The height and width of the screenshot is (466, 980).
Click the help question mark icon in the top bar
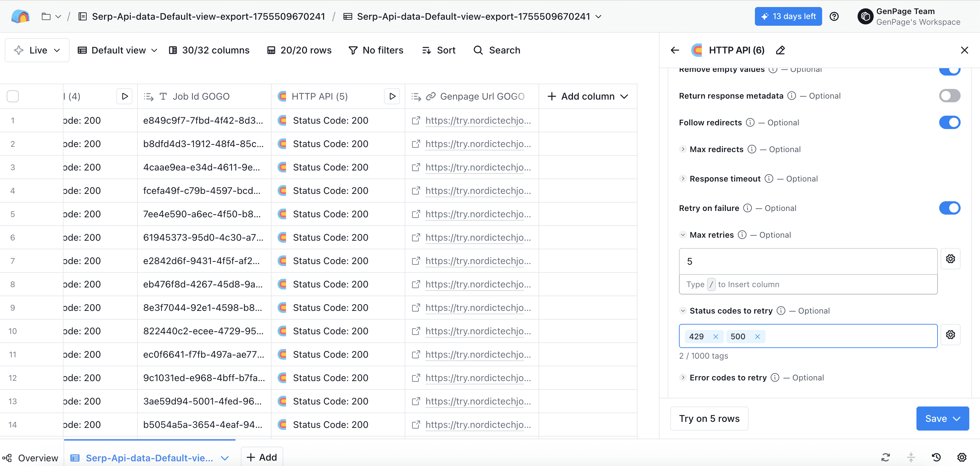coord(834,16)
